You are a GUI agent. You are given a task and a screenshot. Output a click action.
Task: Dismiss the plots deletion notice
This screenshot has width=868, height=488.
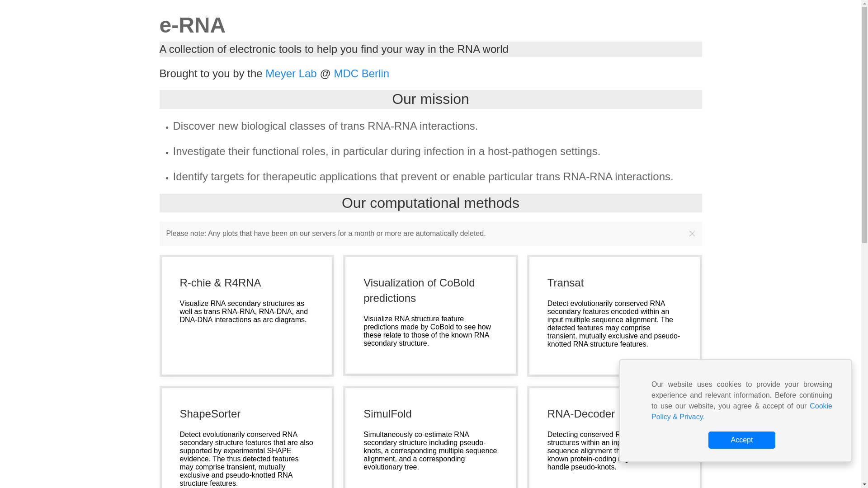click(x=692, y=234)
